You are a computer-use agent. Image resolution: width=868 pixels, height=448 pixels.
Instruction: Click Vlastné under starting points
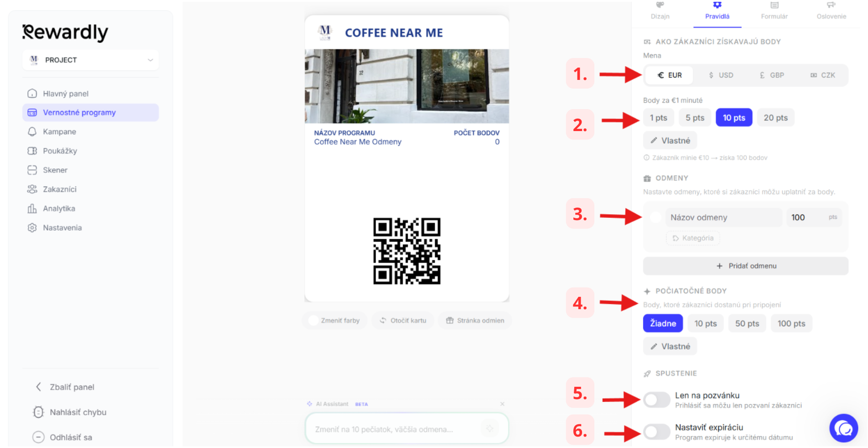(x=670, y=347)
